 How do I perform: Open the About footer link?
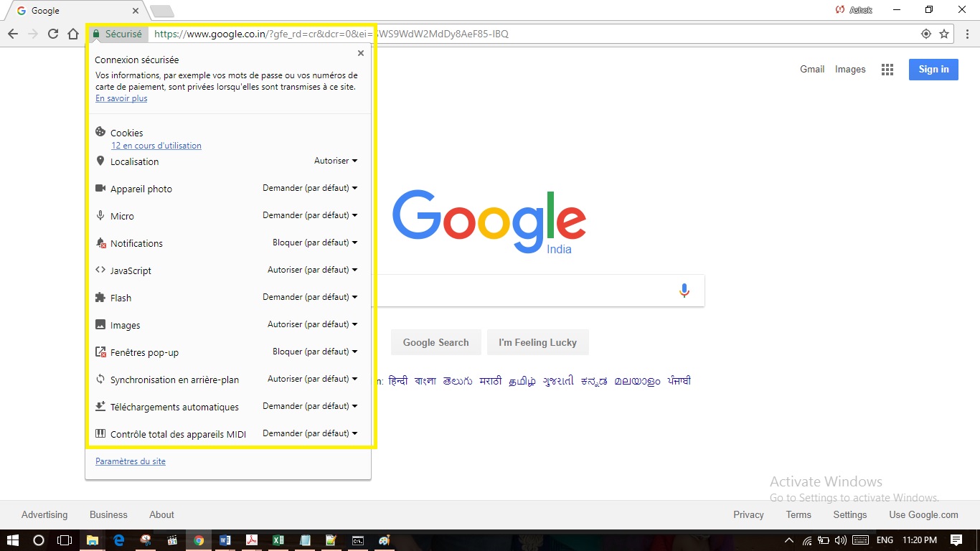click(161, 514)
